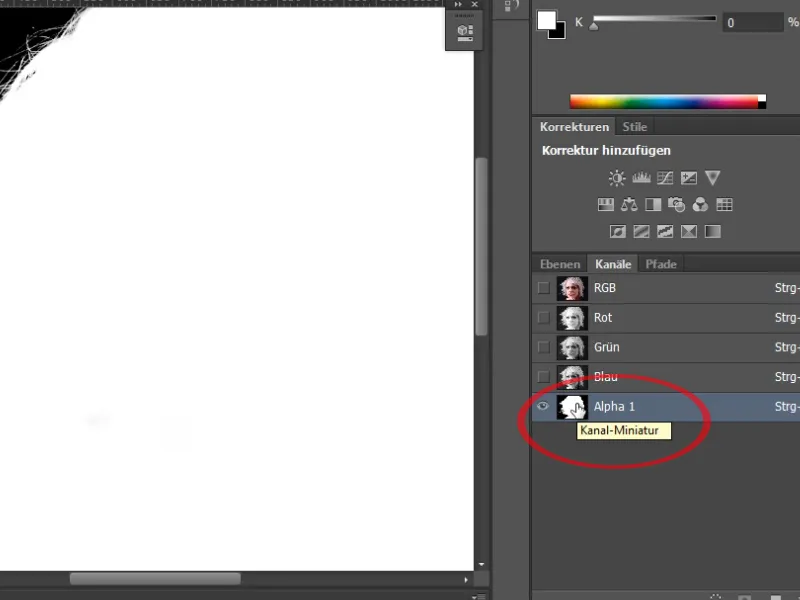Add a Brightness/Contrast adjustment
The image size is (800, 600).
click(x=617, y=178)
